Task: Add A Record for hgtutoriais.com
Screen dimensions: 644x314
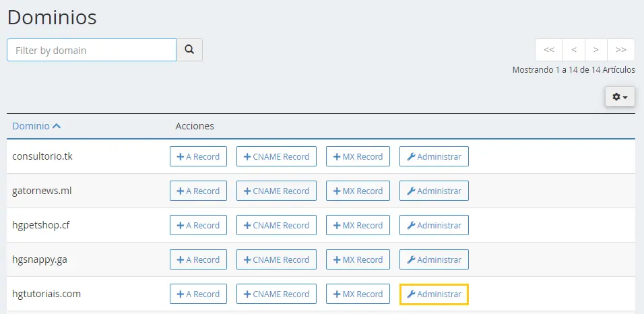Action: 198,294
